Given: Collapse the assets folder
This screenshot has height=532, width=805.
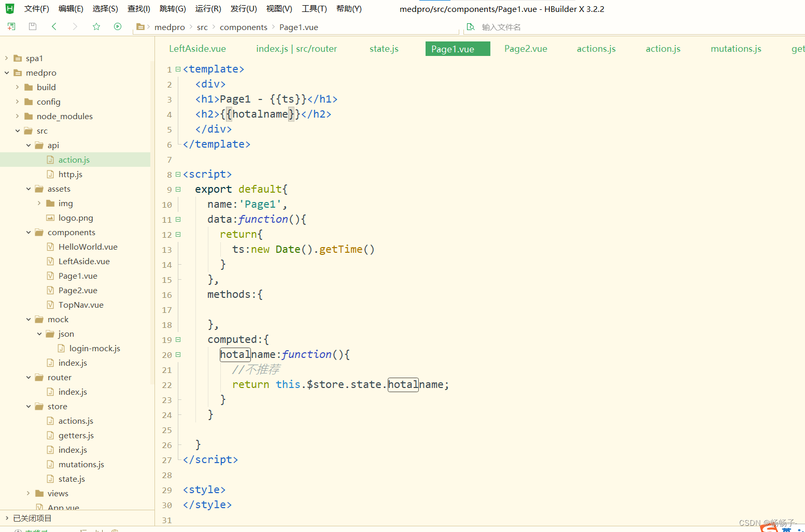Looking at the screenshot, I should click(29, 189).
